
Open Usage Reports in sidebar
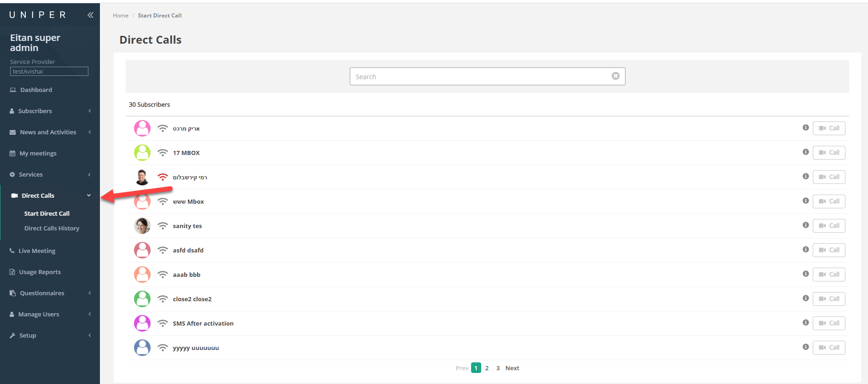40,272
